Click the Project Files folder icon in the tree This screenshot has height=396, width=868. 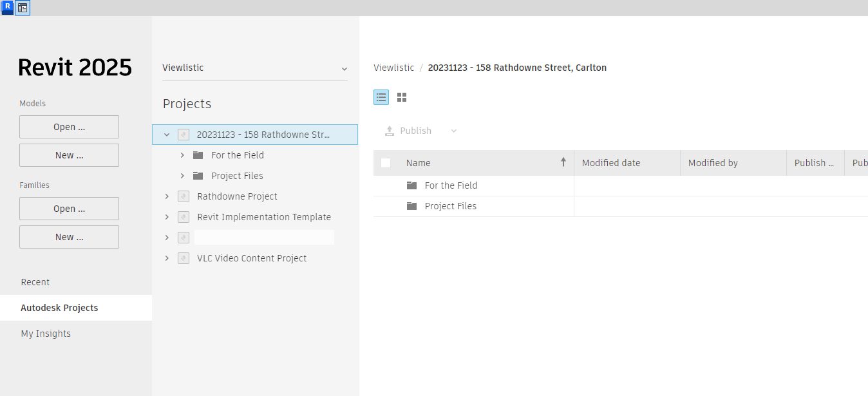[198, 176]
